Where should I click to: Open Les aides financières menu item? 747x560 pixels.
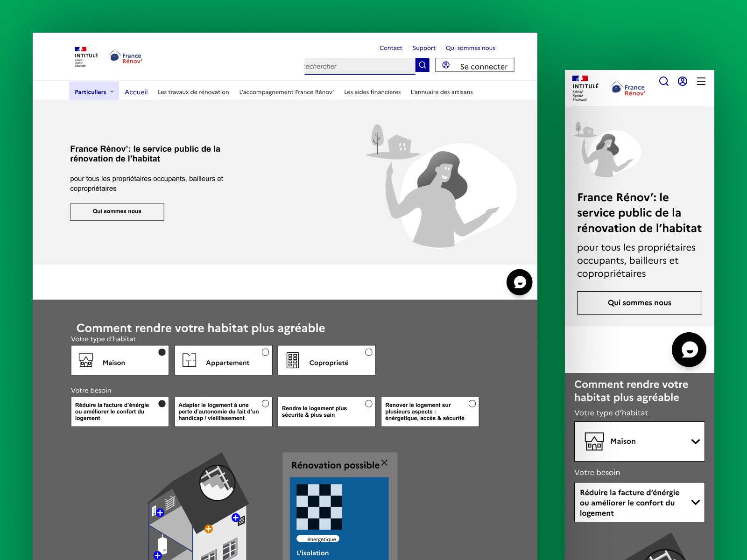coord(372,92)
